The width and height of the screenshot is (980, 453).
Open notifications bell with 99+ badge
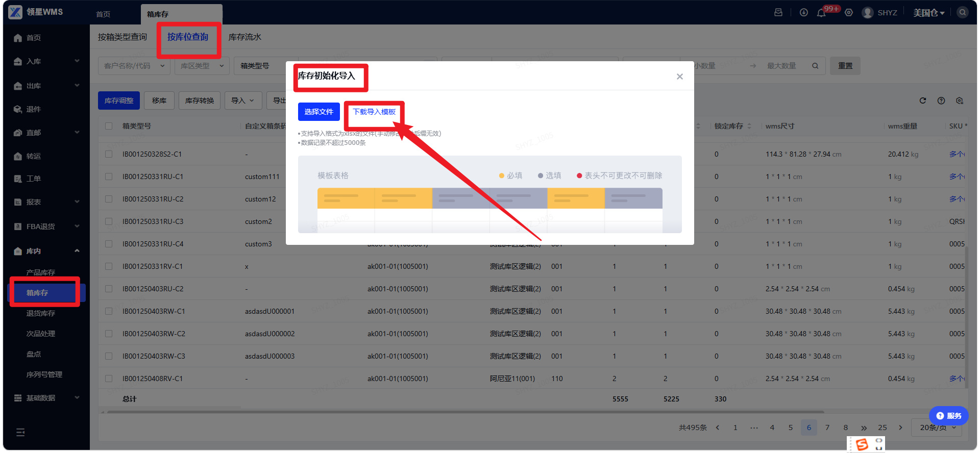pyautogui.click(x=821, y=13)
